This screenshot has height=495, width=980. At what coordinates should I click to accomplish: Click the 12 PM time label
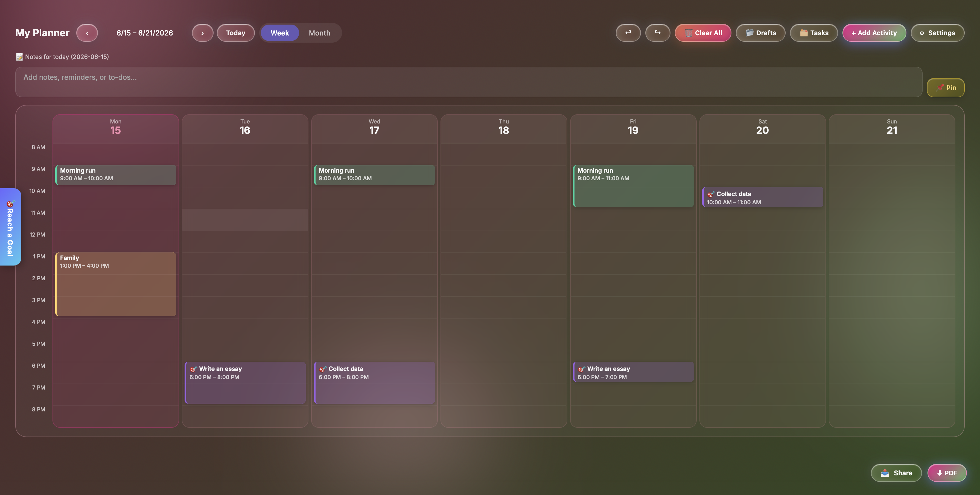click(37, 235)
